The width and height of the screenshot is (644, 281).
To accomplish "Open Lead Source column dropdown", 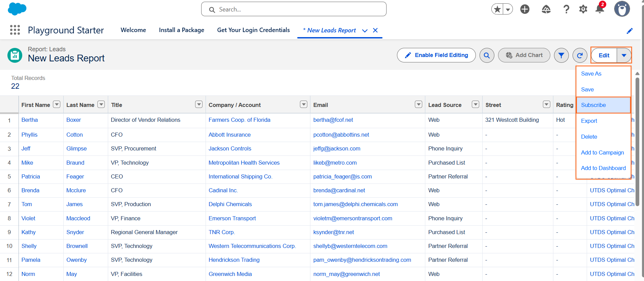I will point(476,105).
